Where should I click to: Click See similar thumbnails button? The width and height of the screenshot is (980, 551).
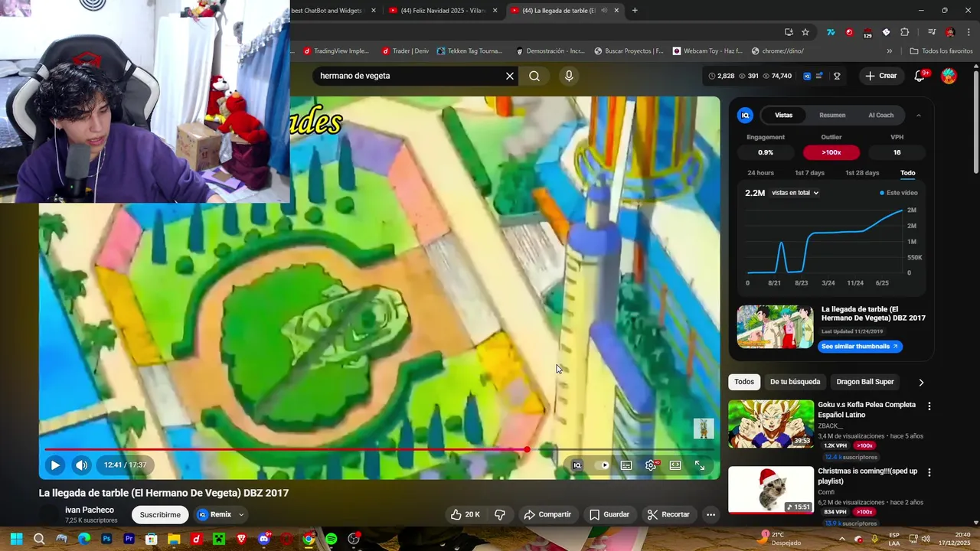coord(859,347)
